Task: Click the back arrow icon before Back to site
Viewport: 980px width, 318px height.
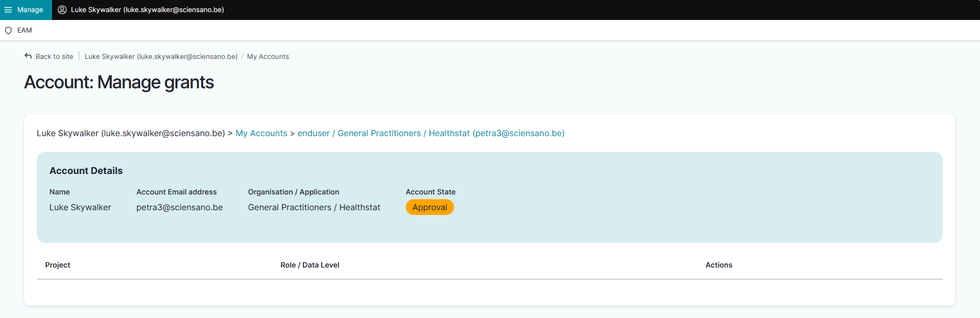Action: pyautogui.click(x=28, y=56)
